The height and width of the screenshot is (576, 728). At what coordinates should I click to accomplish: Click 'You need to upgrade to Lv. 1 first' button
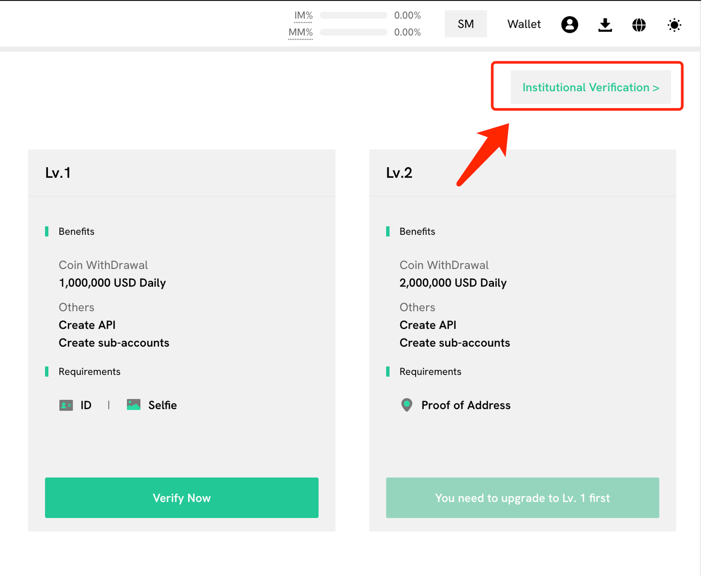click(522, 498)
